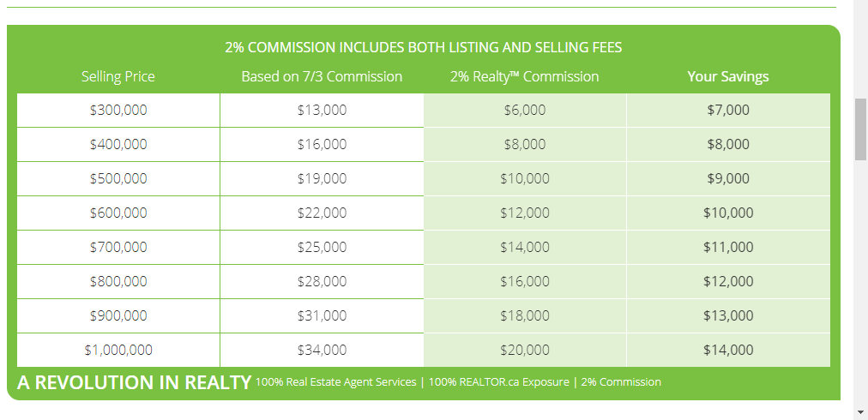Click the 2% Realty Commission column header

[x=525, y=76]
